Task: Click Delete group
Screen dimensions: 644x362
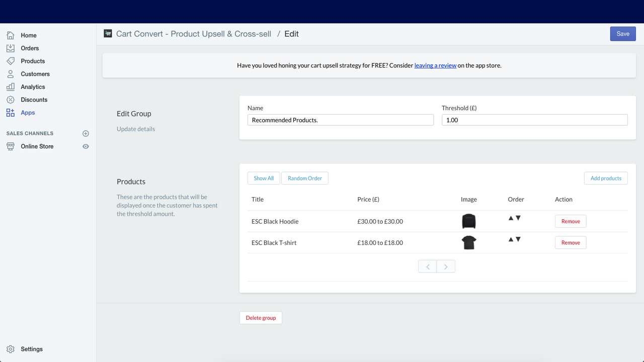Action: 261,317
